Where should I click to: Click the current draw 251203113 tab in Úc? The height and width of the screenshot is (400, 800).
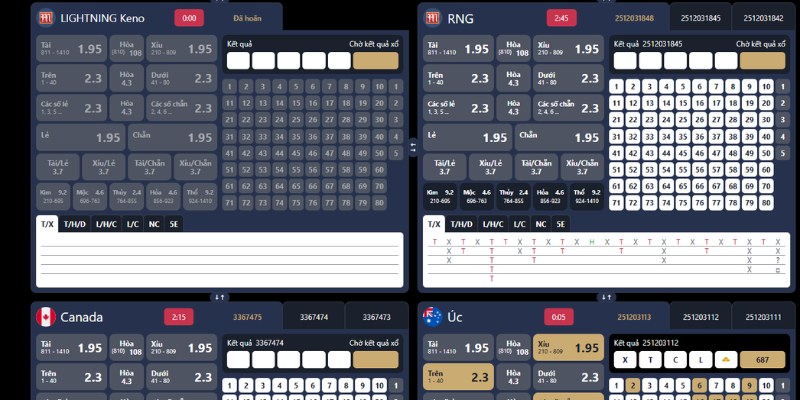[634, 317]
